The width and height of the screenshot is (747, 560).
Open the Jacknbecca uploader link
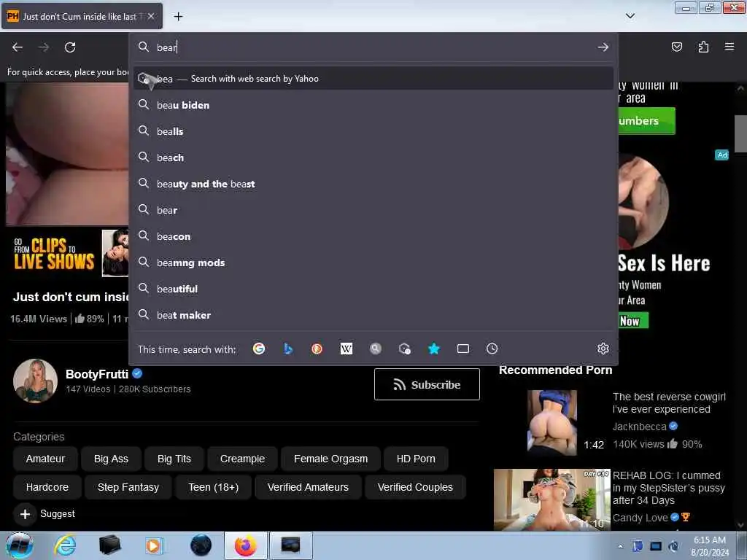(639, 427)
